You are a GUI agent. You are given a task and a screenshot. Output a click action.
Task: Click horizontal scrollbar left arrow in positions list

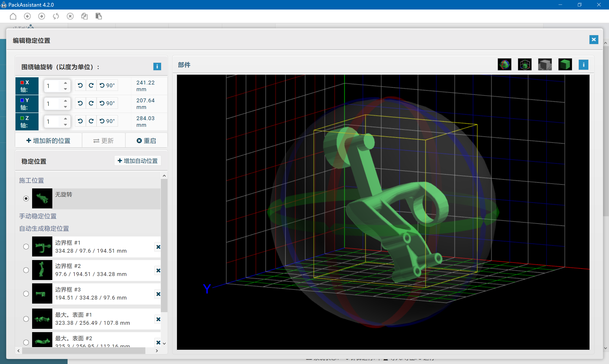[x=19, y=351]
